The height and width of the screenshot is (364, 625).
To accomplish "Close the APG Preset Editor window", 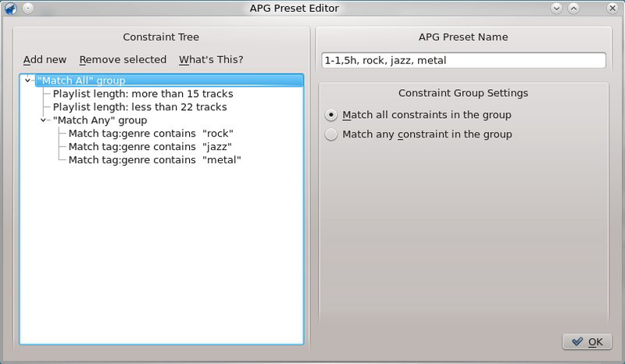I will point(612,9).
